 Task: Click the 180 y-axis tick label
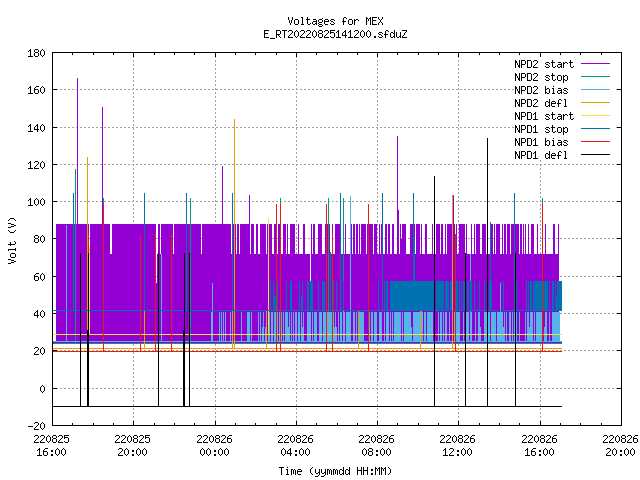tap(36, 53)
